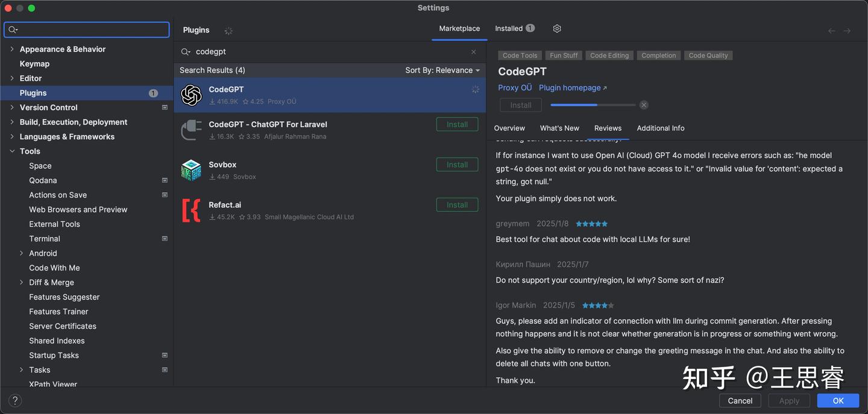Open the What's New tab
868x414 pixels.
click(559, 128)
